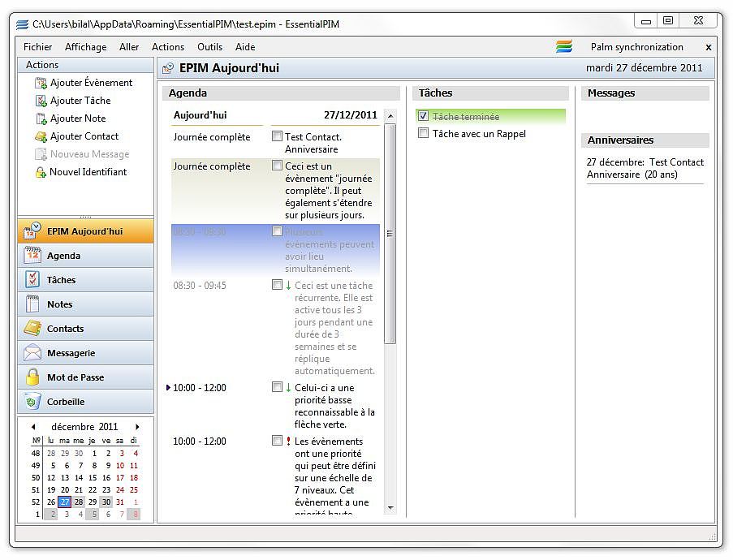Select December 31 in mini calendar
Screen dimensions: 733x560
(x=120, y=502)
